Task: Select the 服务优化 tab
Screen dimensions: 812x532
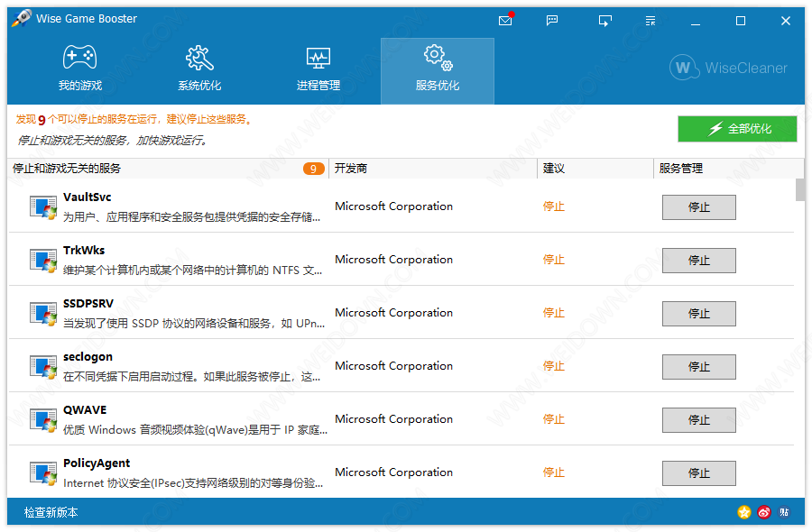Action: [437, 71]
